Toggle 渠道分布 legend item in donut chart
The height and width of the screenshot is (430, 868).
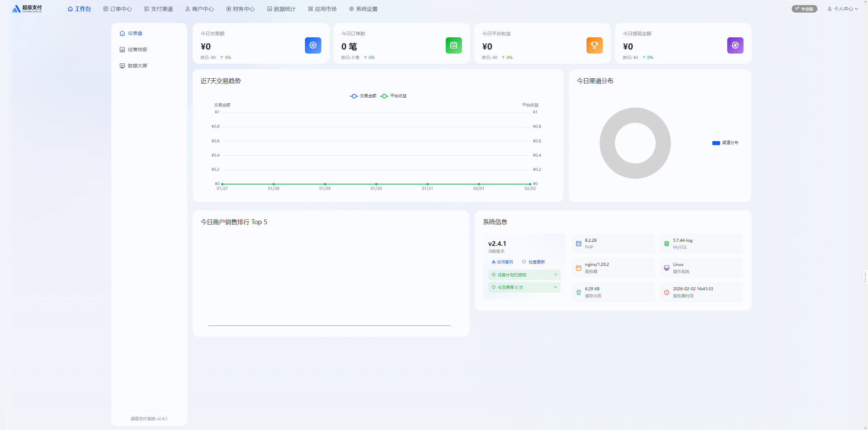tap(725, 143)
